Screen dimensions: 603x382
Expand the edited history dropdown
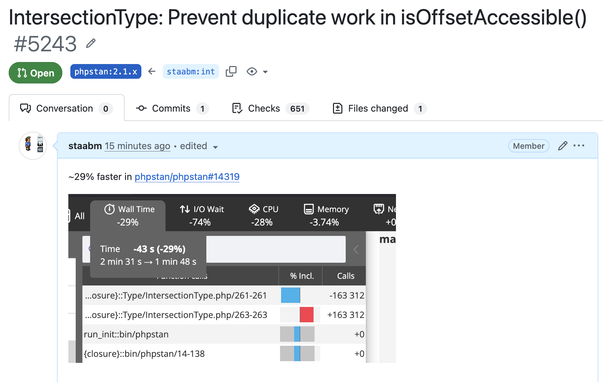199,146
